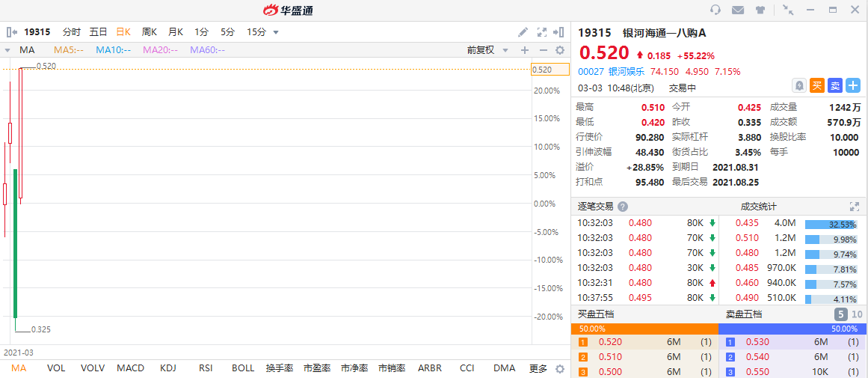
Task: Select KDJ indicator
Action: [x=167, y=368]
